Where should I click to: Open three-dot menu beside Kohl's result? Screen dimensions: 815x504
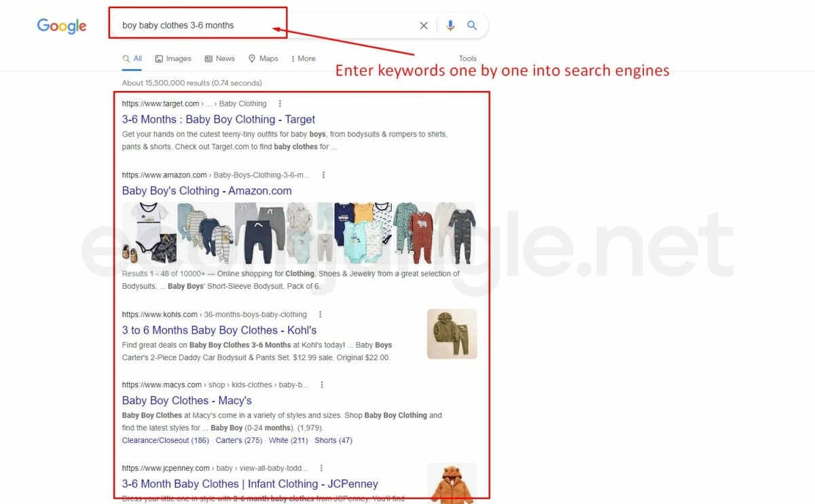point(321,314)
